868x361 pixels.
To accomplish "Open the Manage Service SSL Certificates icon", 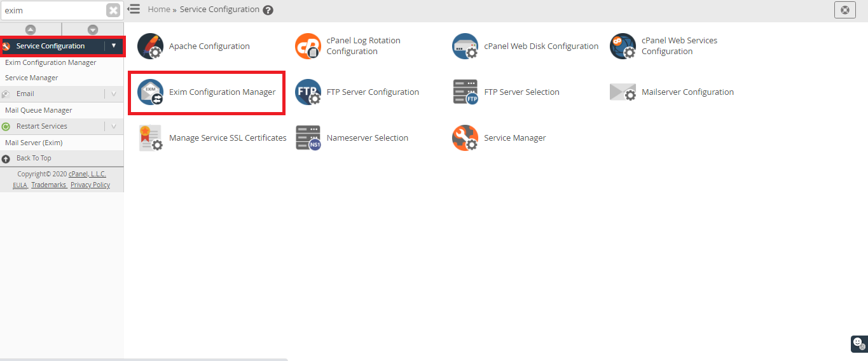I will [x=151, y=138].
